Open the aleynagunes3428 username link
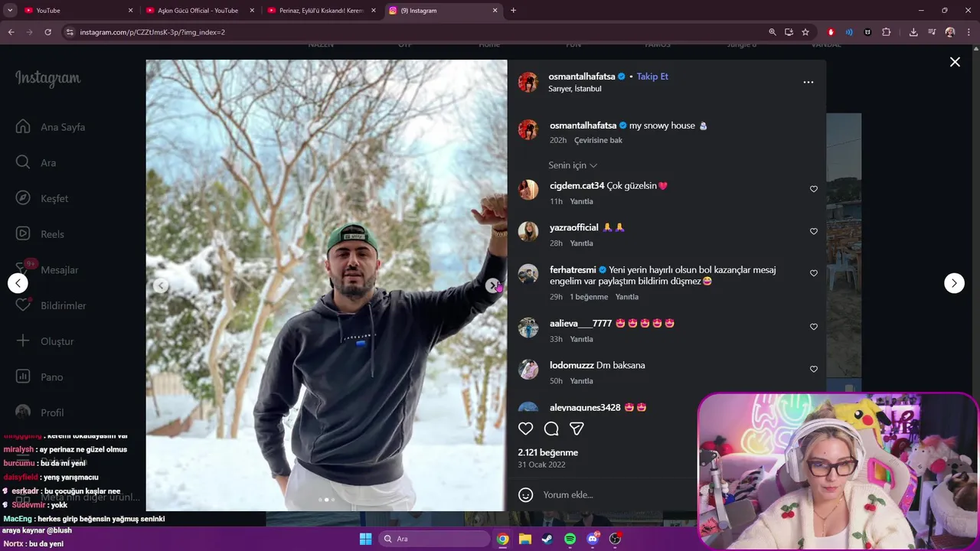 tap(585, 408)
